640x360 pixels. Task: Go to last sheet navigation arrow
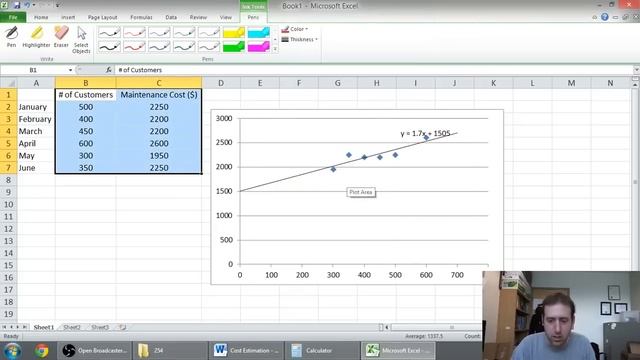click(25, 327)
